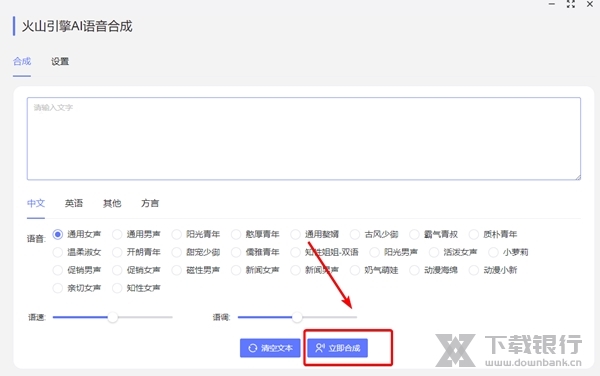Select the 中文 language tab
This screenshot has height=376, width=600.
[x=36, y=203]
